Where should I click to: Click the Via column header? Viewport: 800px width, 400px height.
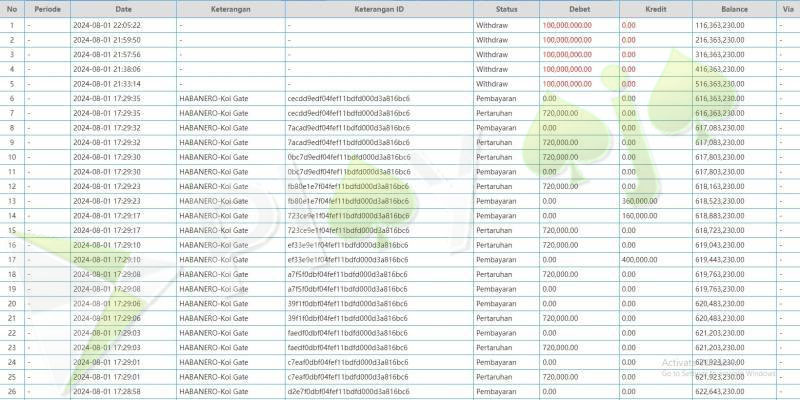click(788, 8)
